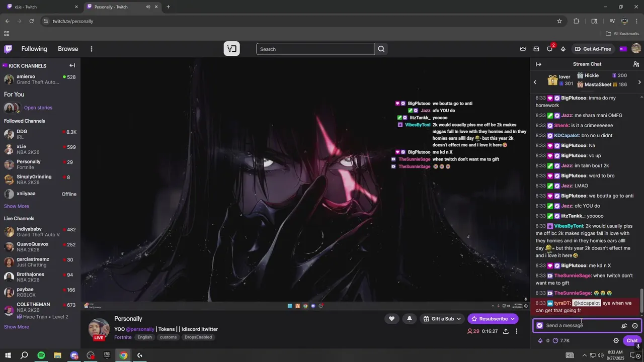Open All Bookmarks folder
This screenshot has width=644, height=362.
[622, 34]
